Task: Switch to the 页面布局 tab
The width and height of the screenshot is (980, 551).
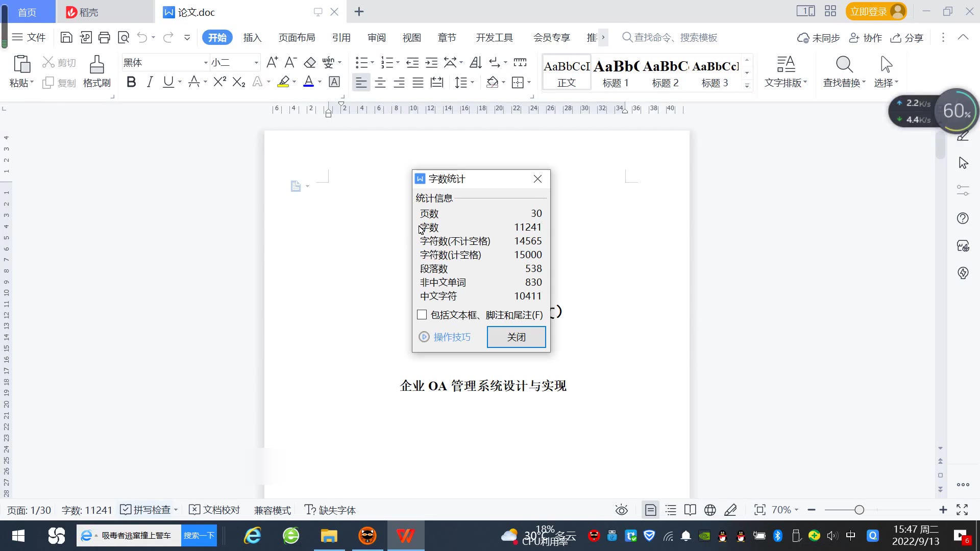Action: [x=297, y=38]
